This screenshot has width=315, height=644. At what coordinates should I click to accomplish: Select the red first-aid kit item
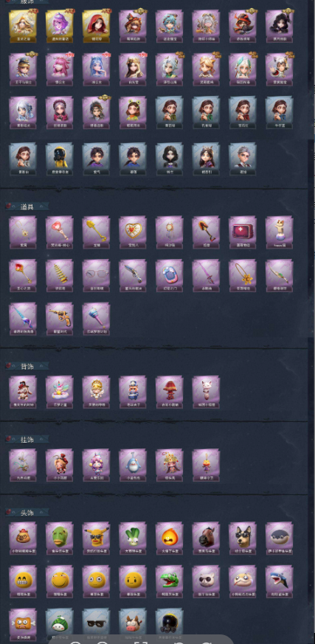[x=243, y=232]
